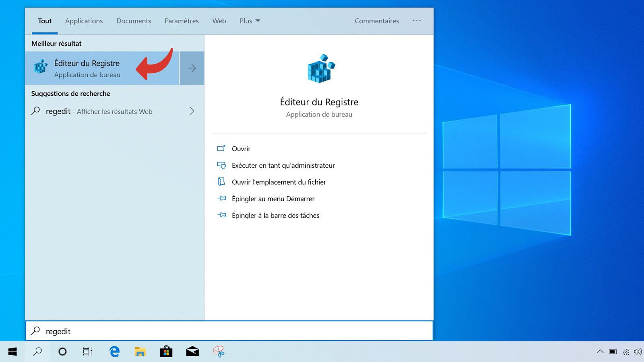Switch to the Applications tab
The width and height of the screenshot is (644, 362).
84,21
